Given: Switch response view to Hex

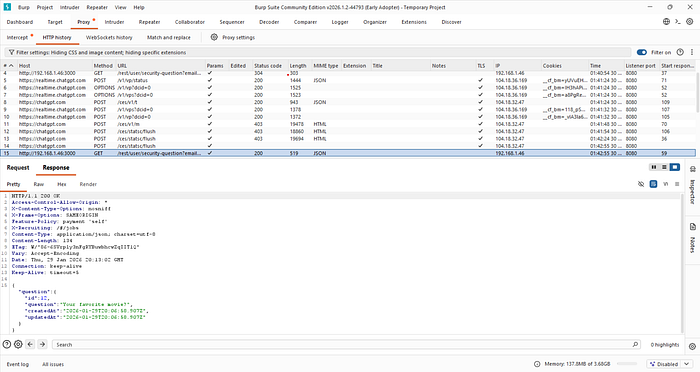Looking at the screenshot, I should (x=62, y=184).
